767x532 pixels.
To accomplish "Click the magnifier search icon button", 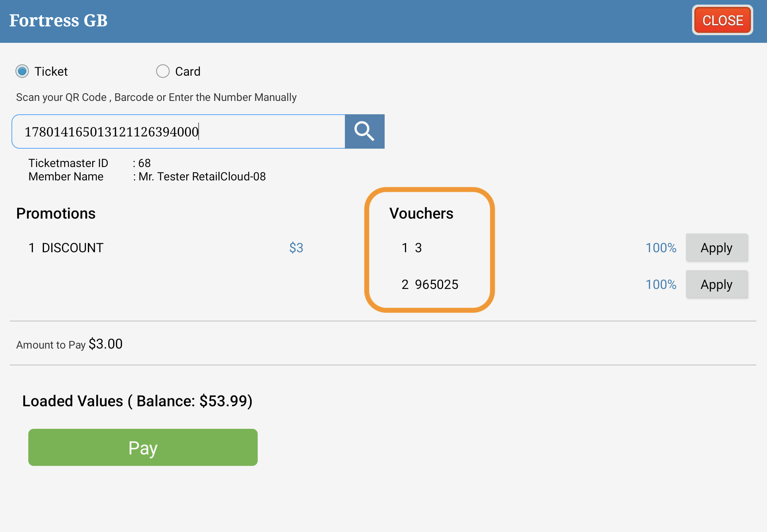I will 364,131.
